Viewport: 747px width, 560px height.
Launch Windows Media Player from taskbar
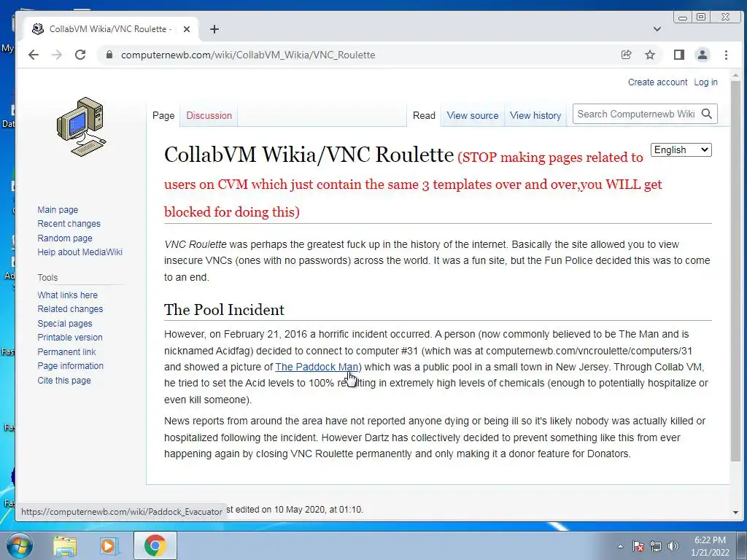point(109,545)
